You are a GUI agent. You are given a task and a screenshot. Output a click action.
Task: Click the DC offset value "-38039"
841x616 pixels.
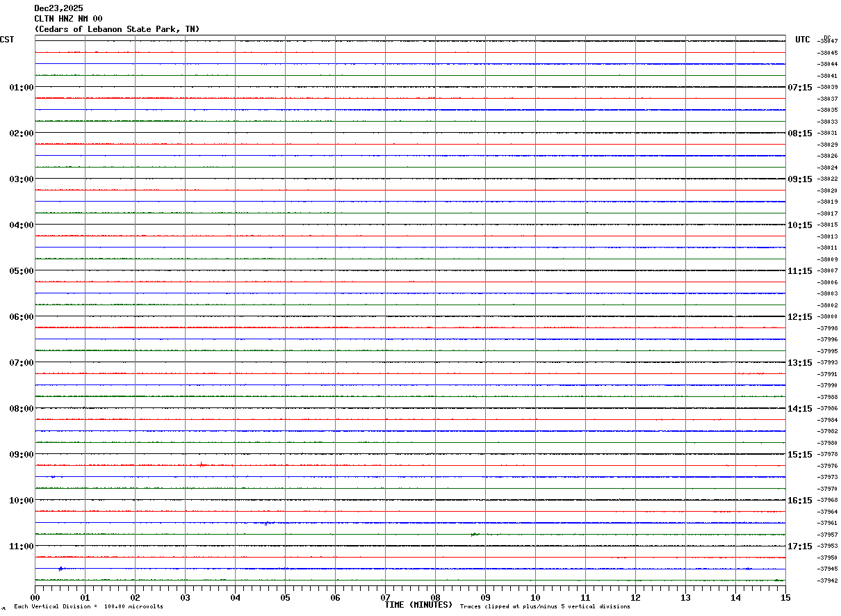point(828,87)
